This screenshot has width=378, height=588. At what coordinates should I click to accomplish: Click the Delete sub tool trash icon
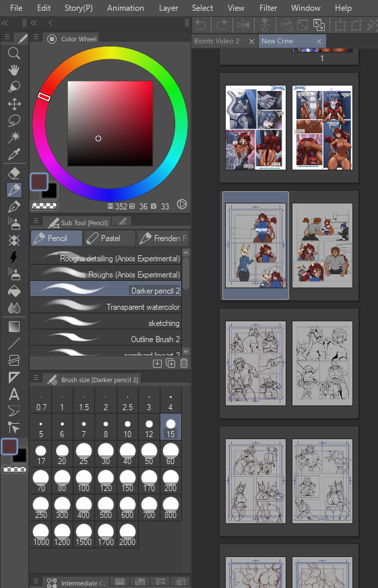point(184,363)
